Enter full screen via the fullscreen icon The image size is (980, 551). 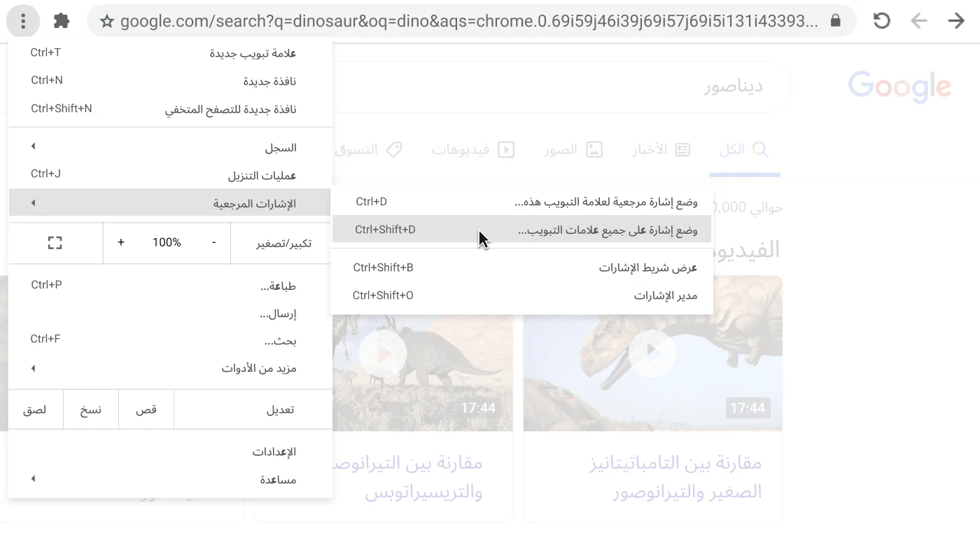tap(55, 242)
